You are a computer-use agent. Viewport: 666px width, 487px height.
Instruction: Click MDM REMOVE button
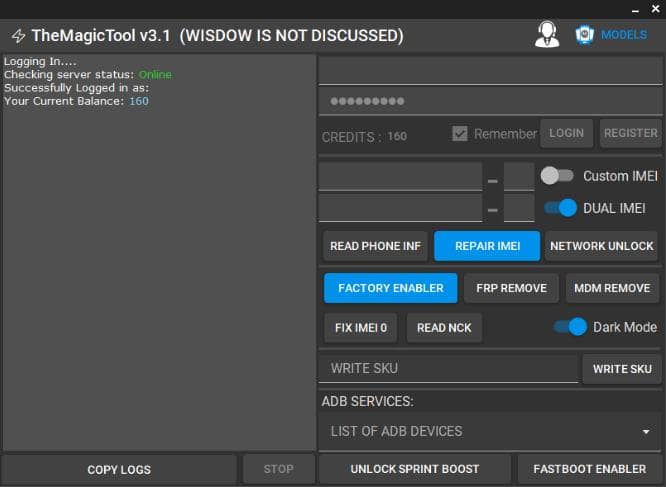point(612,288)
